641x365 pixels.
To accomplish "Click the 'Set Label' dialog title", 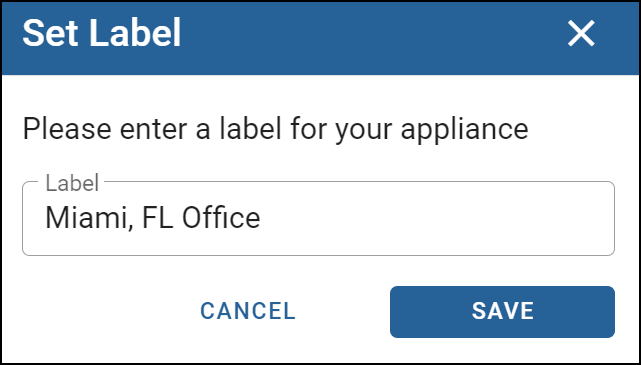I will point(101,33).
